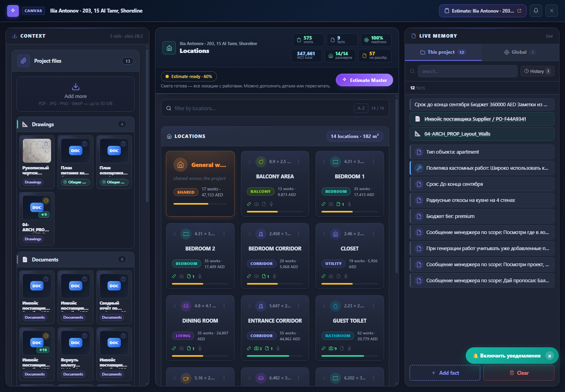Click the sparkle app logo in top bar
Viewport: 565px width, 392px height.
pyautogui.click(x=13, y=11)
